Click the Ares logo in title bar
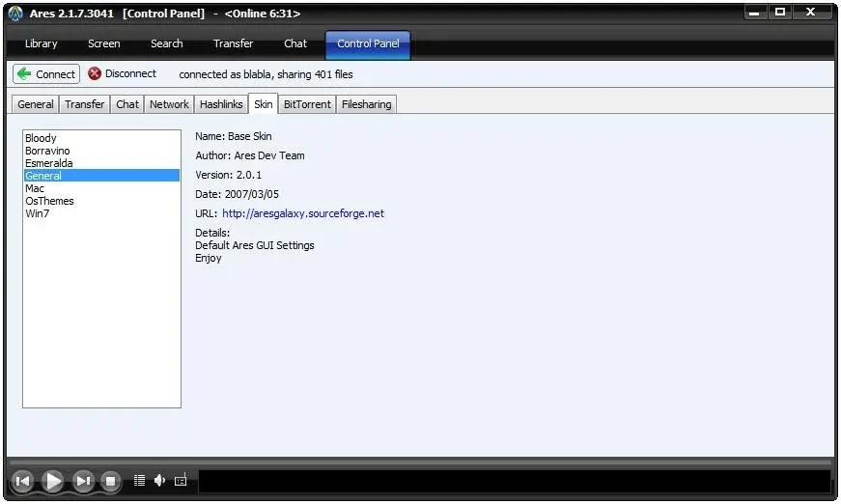841x504 pixels. coord(15,13)
